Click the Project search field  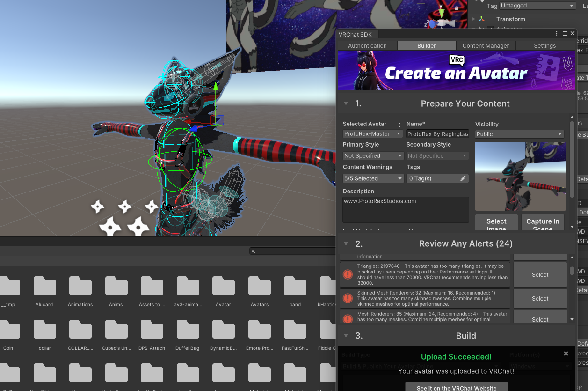(x=292, y=251)
